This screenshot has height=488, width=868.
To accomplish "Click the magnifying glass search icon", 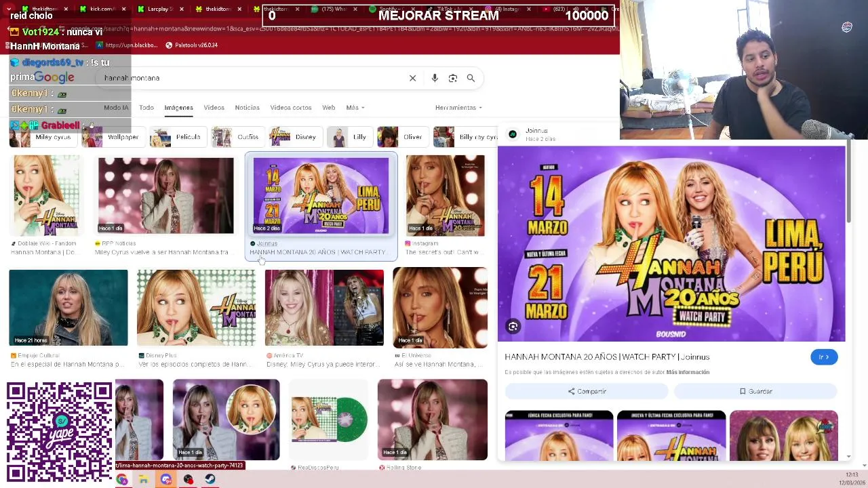I will 471,78.
